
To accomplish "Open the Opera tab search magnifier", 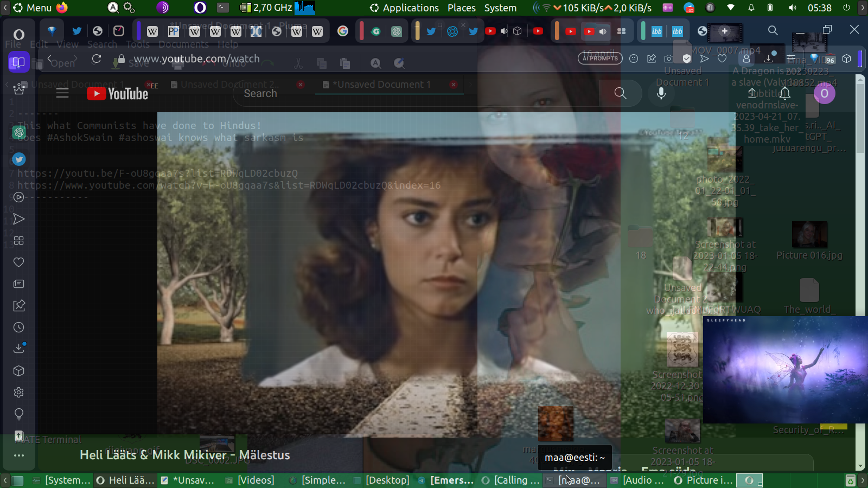I will pyautogui.click(x=773, y=30).
